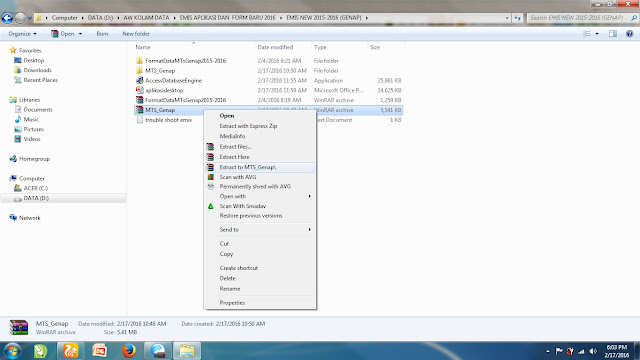Select Downloads in Favorites

[x=38, y=70]
